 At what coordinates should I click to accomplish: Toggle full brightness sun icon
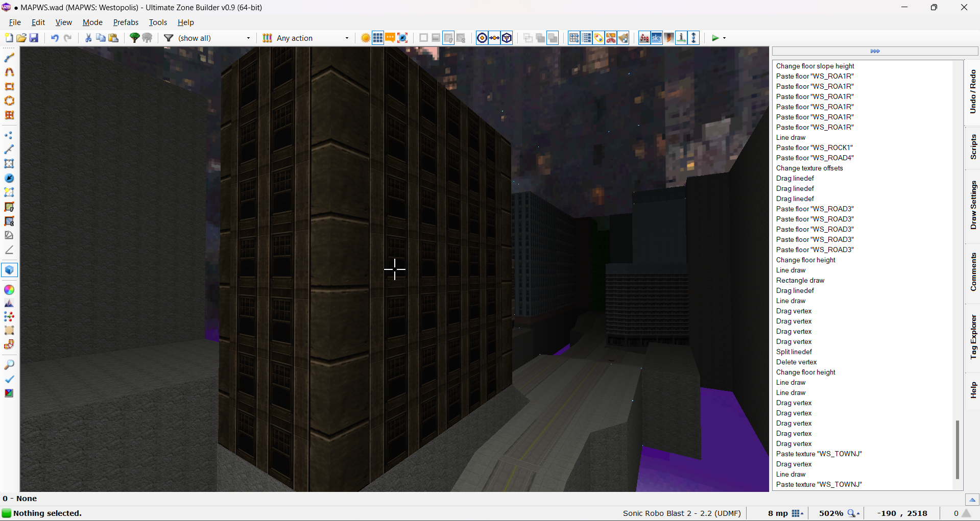click(x=365, y=38)
